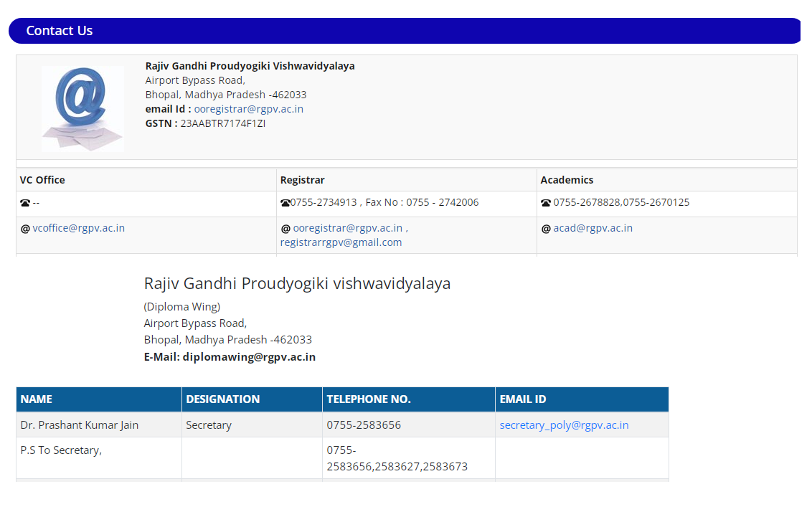Click the DESIGNATION table column header
The height and width of the screenshot is (517, 812).
252,399
